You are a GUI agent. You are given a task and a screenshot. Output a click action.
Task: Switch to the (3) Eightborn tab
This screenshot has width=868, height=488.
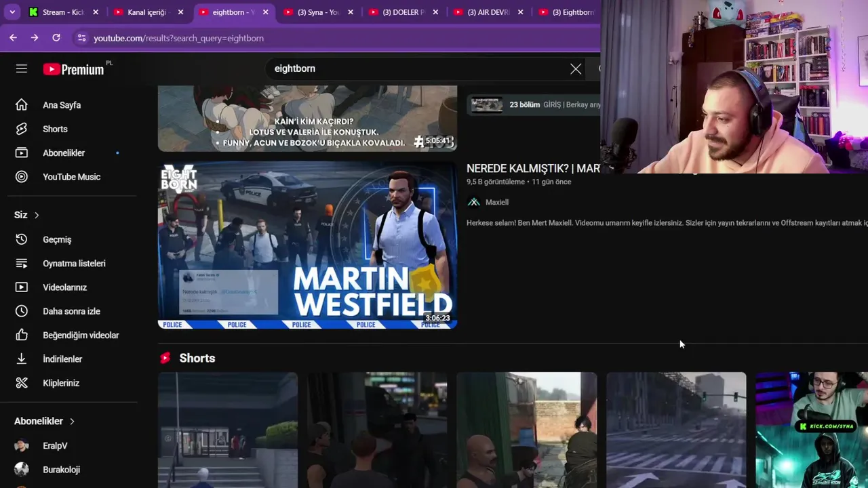(568, 12)
